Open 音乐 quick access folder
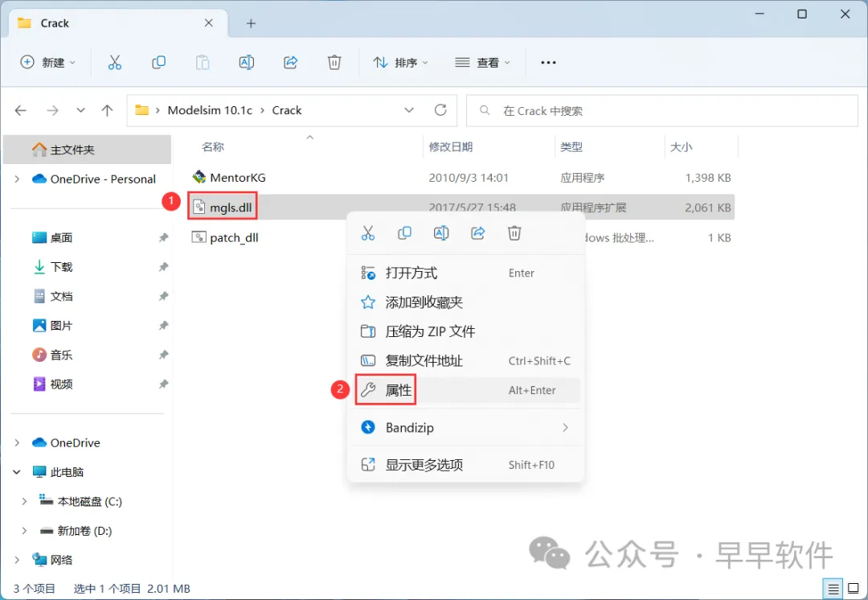Screen dimensions: 868x600 52,355
